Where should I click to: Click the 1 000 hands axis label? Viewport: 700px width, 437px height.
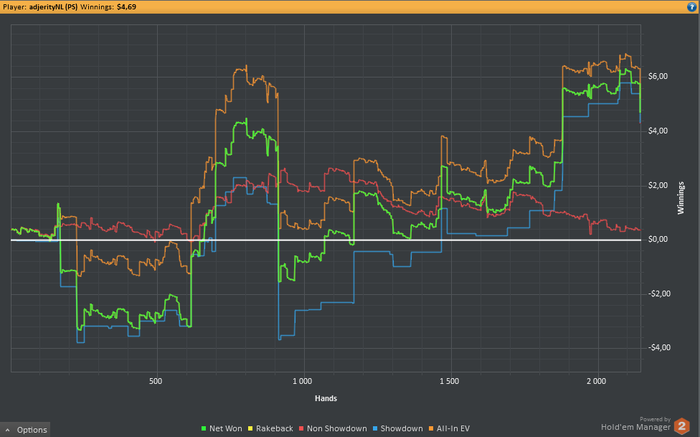(x=302, y=381)
